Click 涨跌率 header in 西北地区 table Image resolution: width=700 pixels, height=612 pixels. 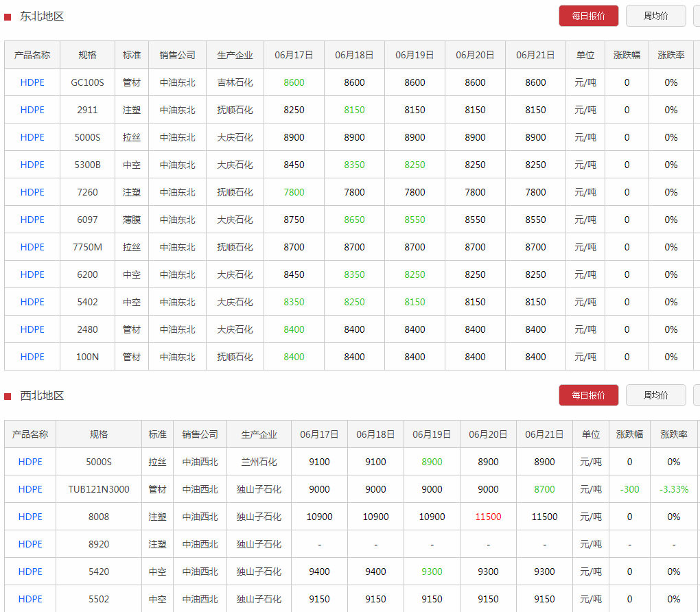point(674,434)
